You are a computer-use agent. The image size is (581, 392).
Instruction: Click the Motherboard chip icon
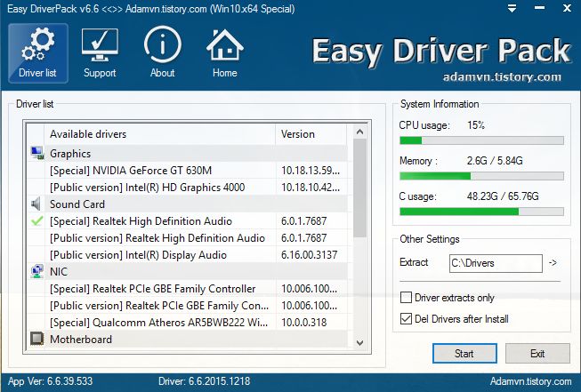(36, 339)
